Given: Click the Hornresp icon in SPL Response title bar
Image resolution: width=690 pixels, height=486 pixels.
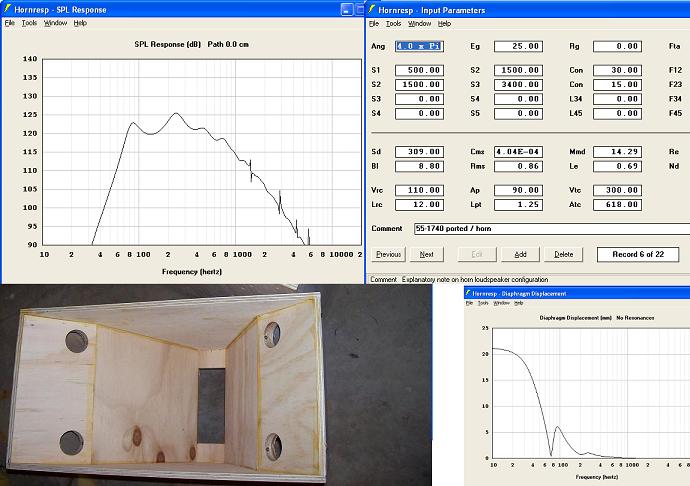Looking at the screenshot, I should tap(7, 8).
